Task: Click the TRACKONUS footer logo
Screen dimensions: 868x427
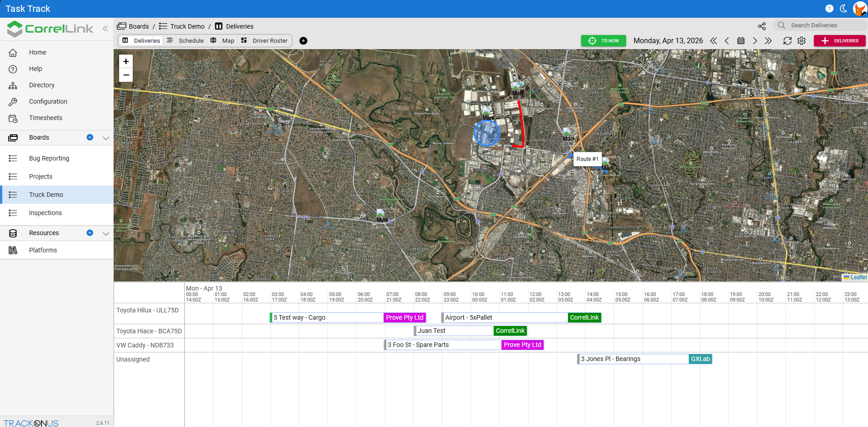Action: click(x=31, y=423)
